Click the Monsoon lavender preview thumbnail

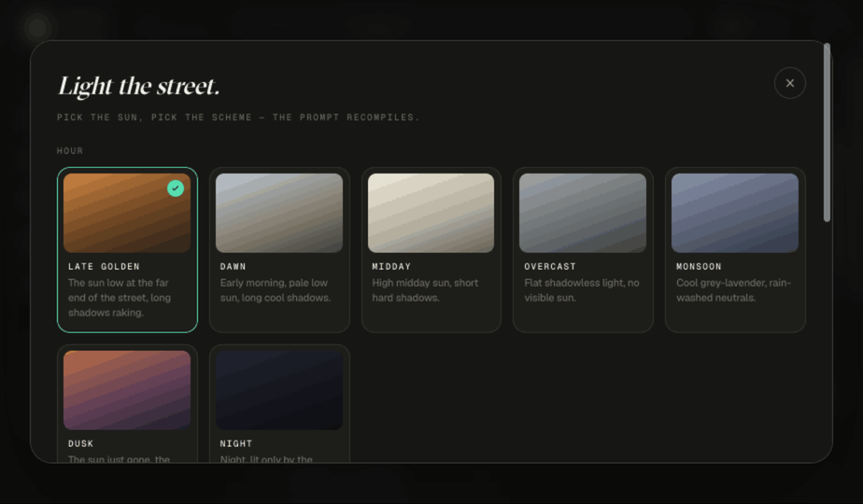(735, 213)
